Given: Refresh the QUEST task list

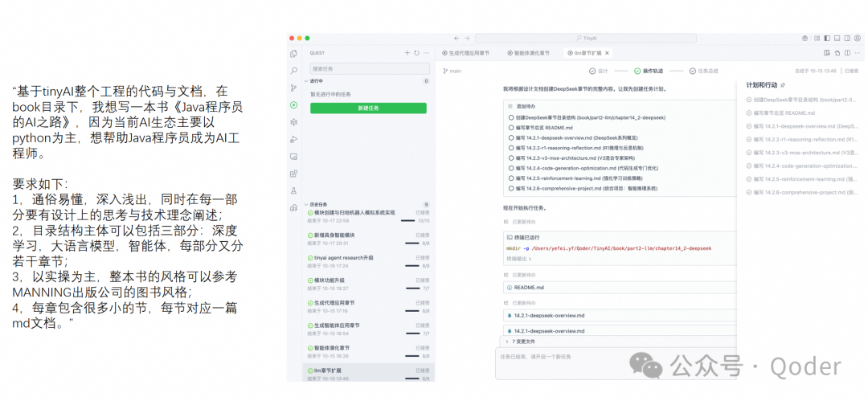Looking at the screenshot, I should (416, 53).
